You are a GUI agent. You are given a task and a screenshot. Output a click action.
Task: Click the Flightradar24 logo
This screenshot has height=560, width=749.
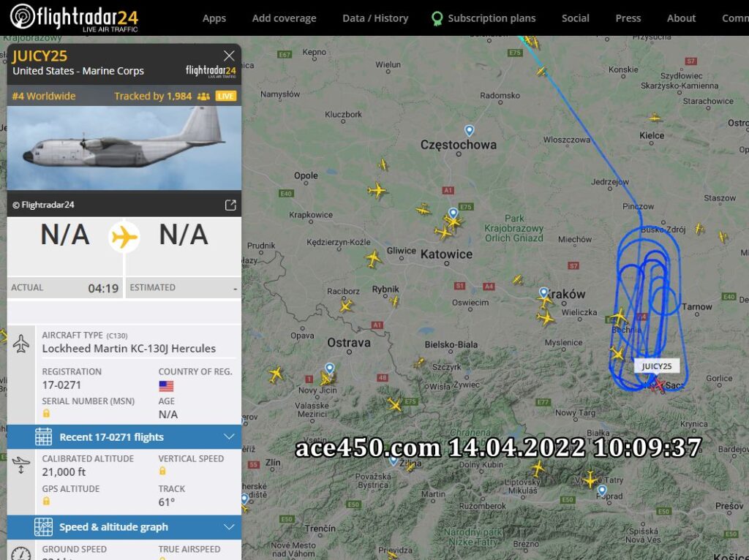[74, 18]
